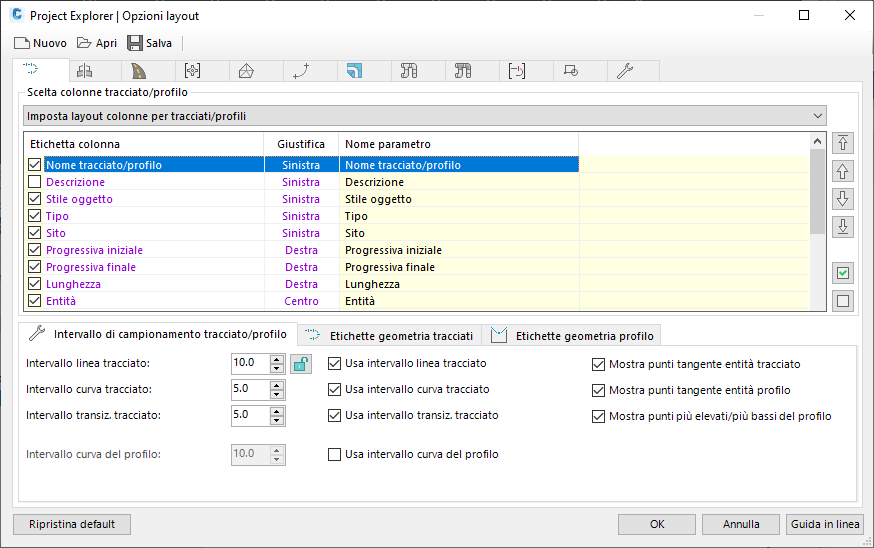Viewport: 874px width, 548px height.
Task: Click the Annulla button
Action: click(741, 524)
